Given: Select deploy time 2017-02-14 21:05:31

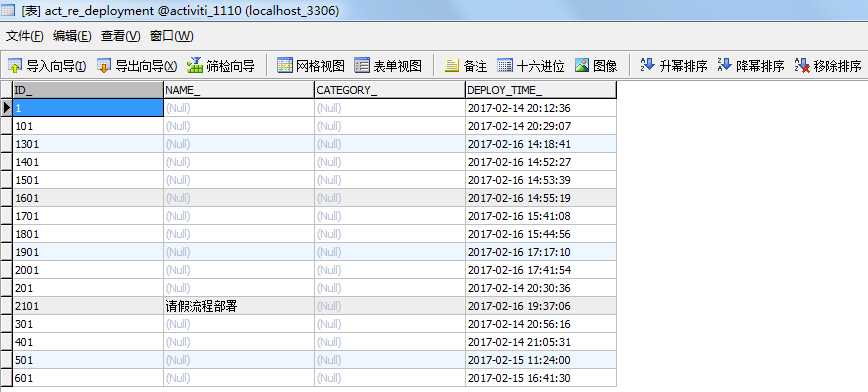Looking at the screenshot, I should click(x=541, y=342).
